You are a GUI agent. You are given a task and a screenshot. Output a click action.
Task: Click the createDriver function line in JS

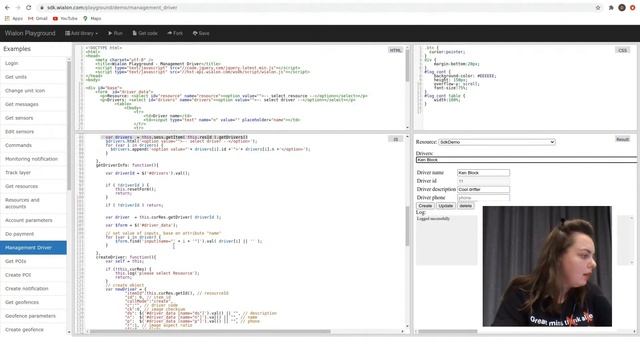(126, 257)
